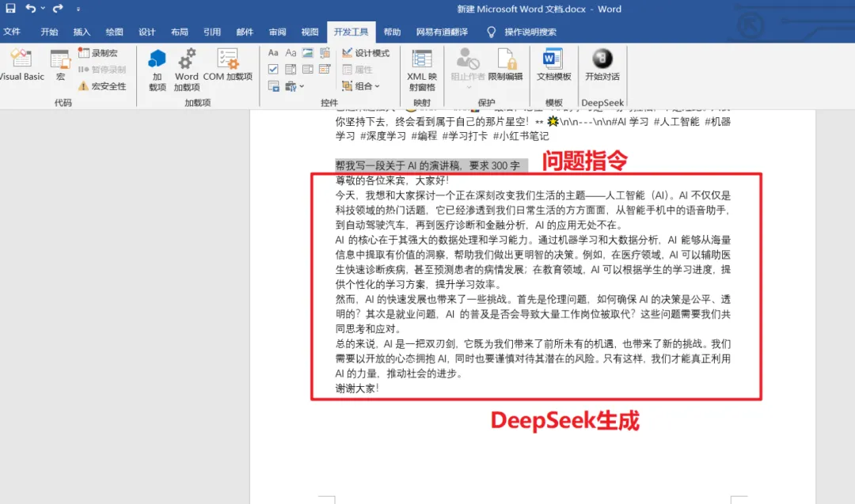The width and height of the screenshot is (855, 504).
Task: Start recording with 录制宏
Action: click(x=98, y=53)
